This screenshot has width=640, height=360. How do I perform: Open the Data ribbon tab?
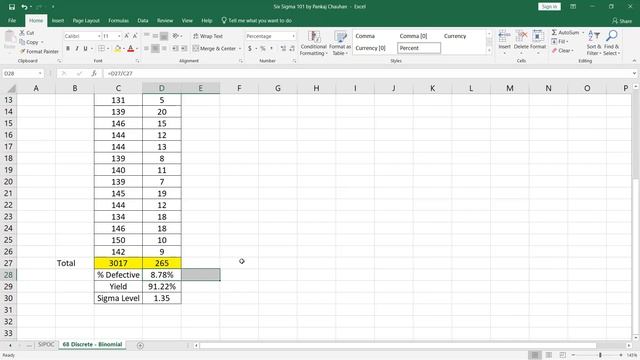143,20
